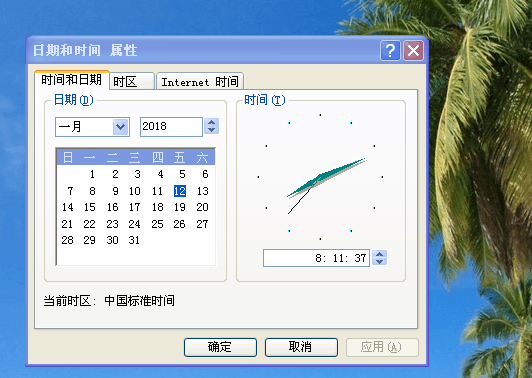Decrease year with the down arrow
The height and width of the screenshot is (378, 532).
[x=212, y=130]
